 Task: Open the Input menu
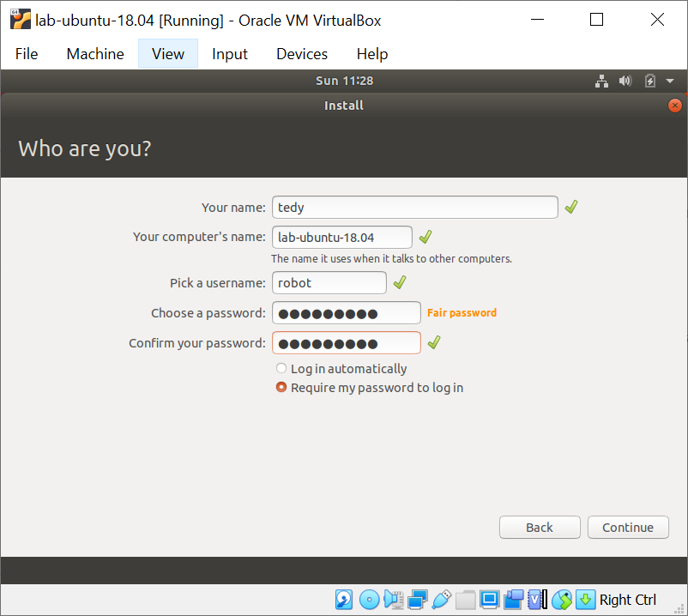point(230,53)
